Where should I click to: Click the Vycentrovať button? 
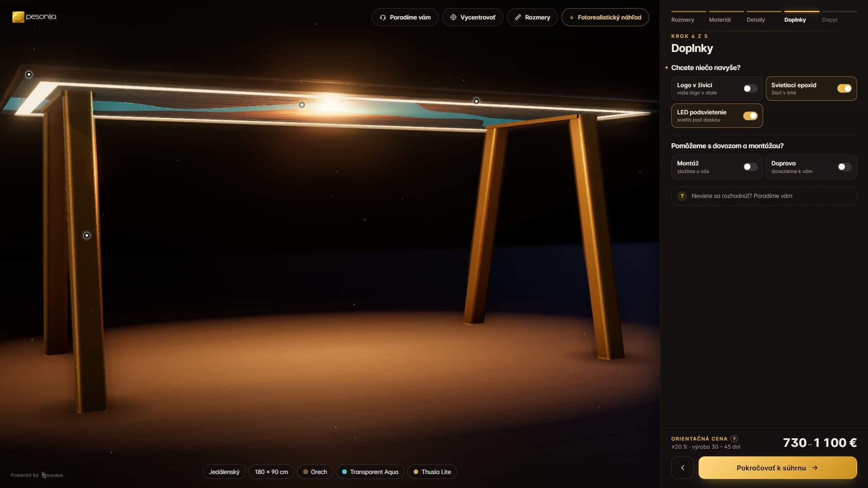click(472, 17)
